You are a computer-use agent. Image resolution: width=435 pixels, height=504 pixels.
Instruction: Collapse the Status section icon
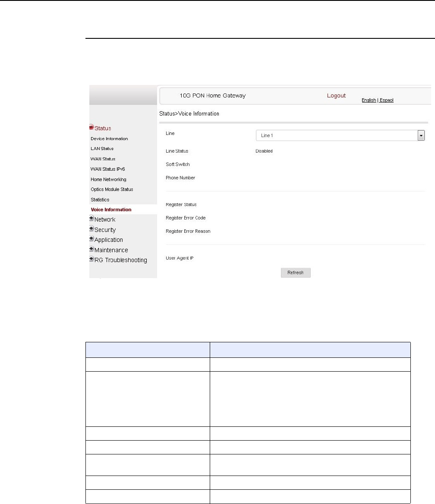click(91, 127)
